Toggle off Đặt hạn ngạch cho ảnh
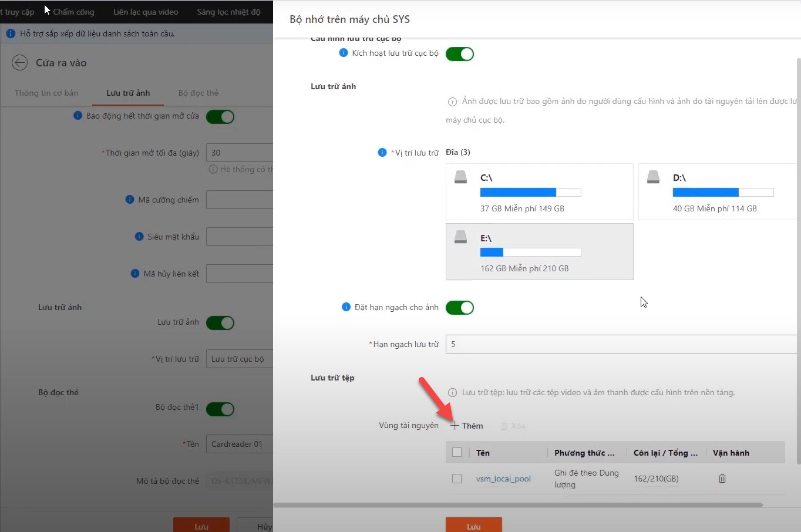Image resolution: width=801 pixels, height=532 pixels. coord(459,308)
